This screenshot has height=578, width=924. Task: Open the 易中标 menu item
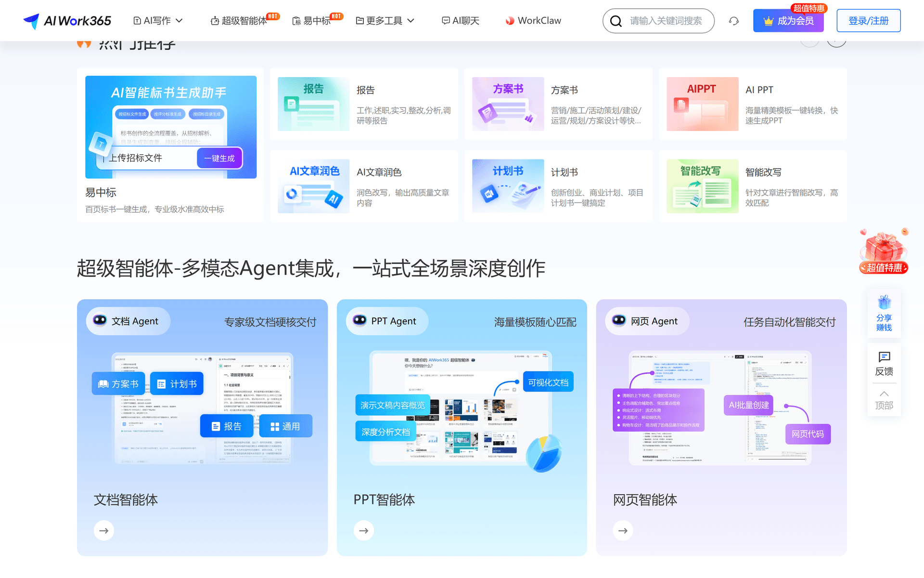click(x=312, y=21)
